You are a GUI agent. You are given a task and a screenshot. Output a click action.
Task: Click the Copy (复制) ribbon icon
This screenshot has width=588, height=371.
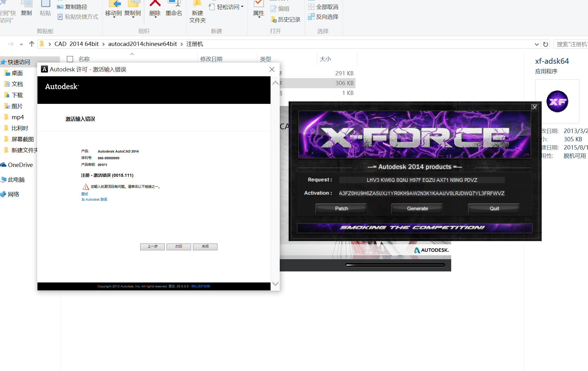click(26, 8)
